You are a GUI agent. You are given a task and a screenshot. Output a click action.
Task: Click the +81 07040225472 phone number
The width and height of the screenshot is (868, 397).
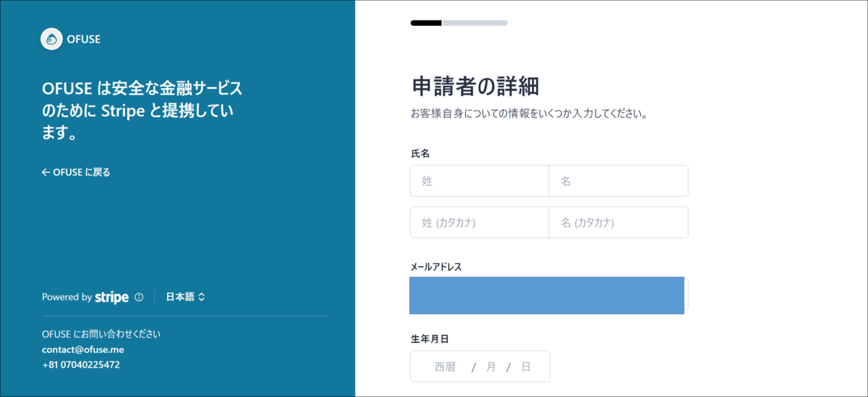pyautogui.click(x=81, y=364)
